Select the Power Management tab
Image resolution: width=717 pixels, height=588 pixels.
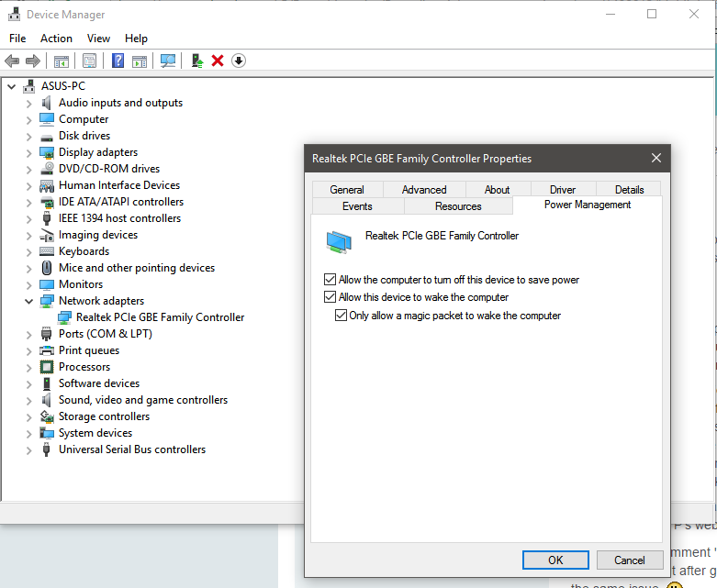tap(588, 205)
